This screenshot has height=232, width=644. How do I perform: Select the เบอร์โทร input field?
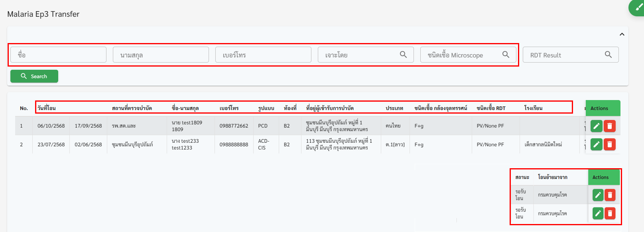[x=263, y=55]
